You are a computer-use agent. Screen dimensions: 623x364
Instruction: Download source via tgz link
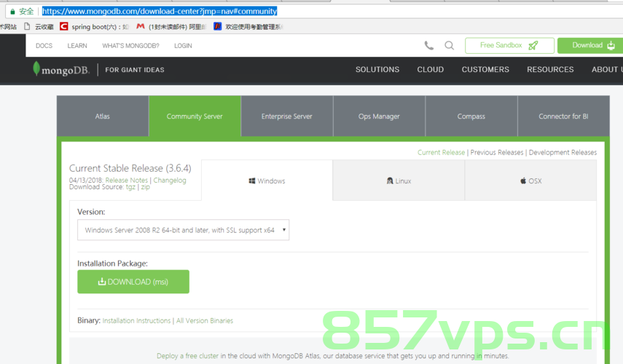tap(130, 187)
